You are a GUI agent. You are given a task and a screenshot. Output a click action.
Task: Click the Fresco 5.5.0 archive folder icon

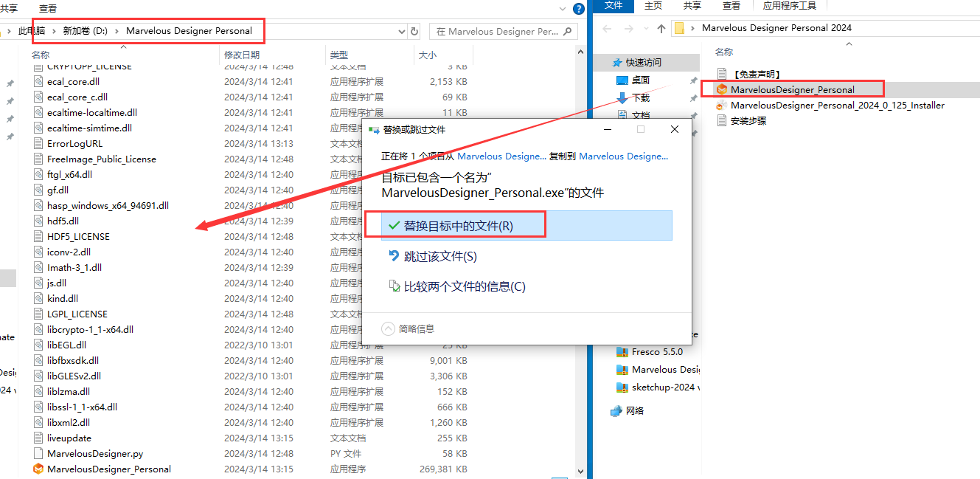tap(622, 352)
